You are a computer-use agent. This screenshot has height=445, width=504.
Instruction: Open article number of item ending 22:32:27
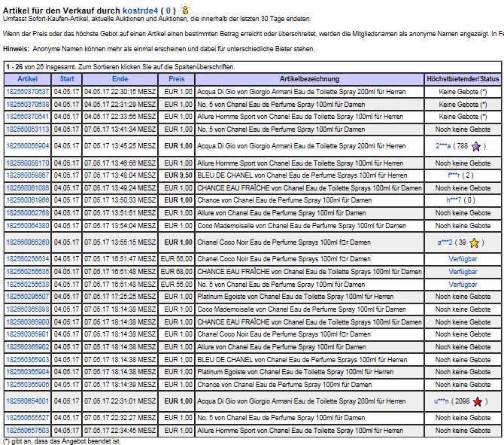[28, 418]
